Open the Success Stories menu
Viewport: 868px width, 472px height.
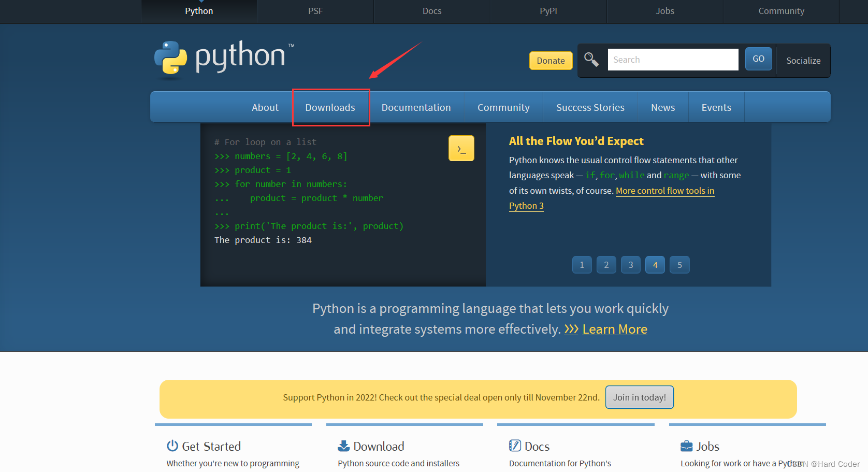click(x=590, y=107)
